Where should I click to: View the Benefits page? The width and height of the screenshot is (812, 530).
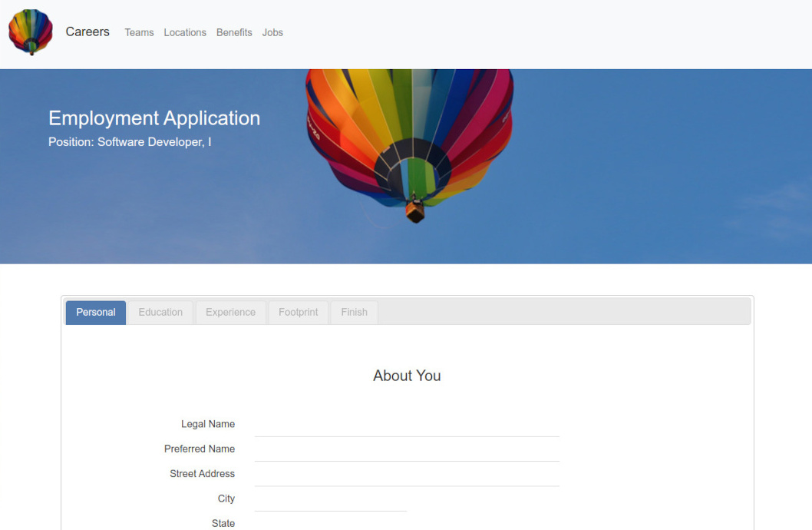coord(234,32)
